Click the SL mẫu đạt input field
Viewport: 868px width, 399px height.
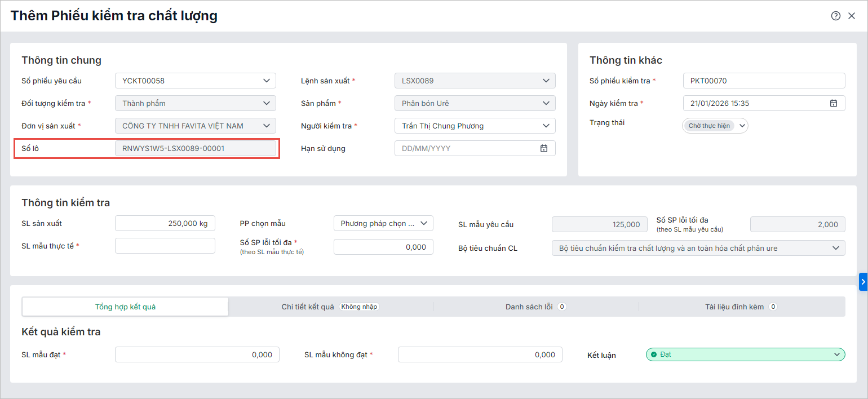click(x=197, y=354)
